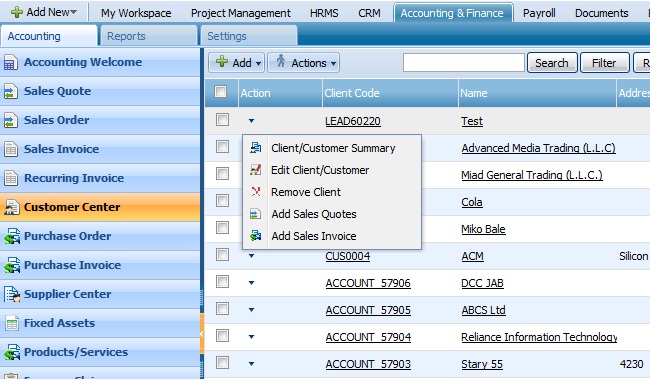The image size is (650, 380).
Task: Click the Filter button
Action: click(x=604, y=63)
